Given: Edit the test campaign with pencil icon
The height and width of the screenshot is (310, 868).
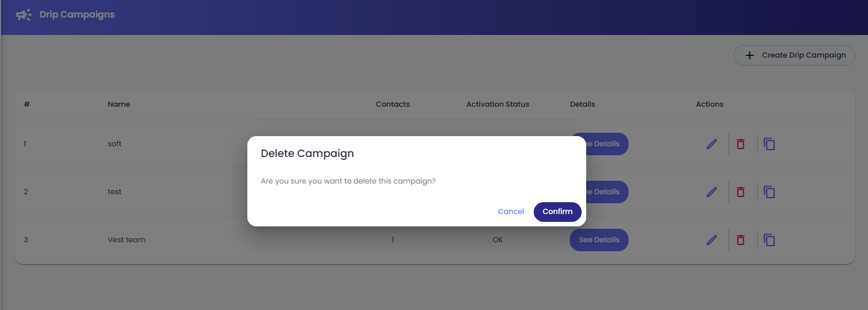Looking at the screenshot, I should 712,192.
